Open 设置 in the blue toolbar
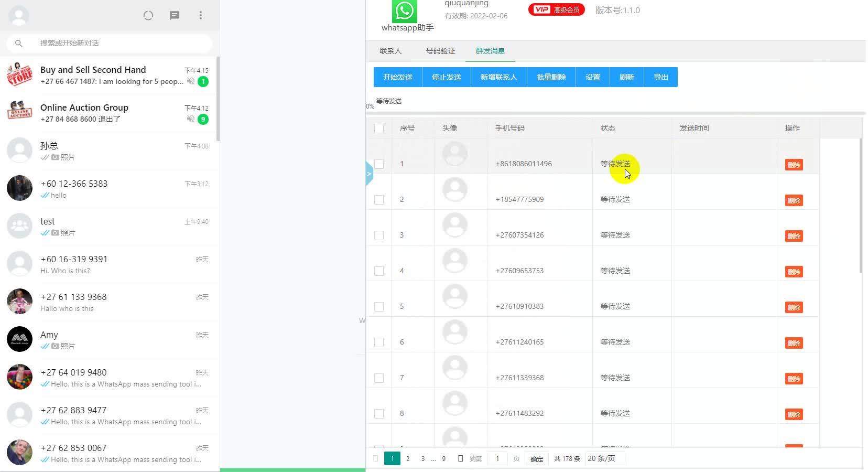Image resolution: width=868 pixels, height=472 pixels. 593,77
